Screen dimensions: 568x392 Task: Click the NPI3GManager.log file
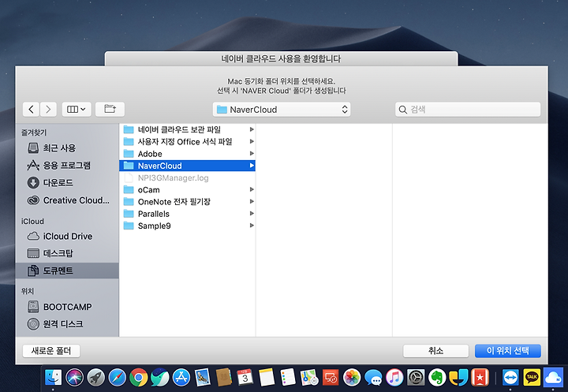[x=187, y=178]
